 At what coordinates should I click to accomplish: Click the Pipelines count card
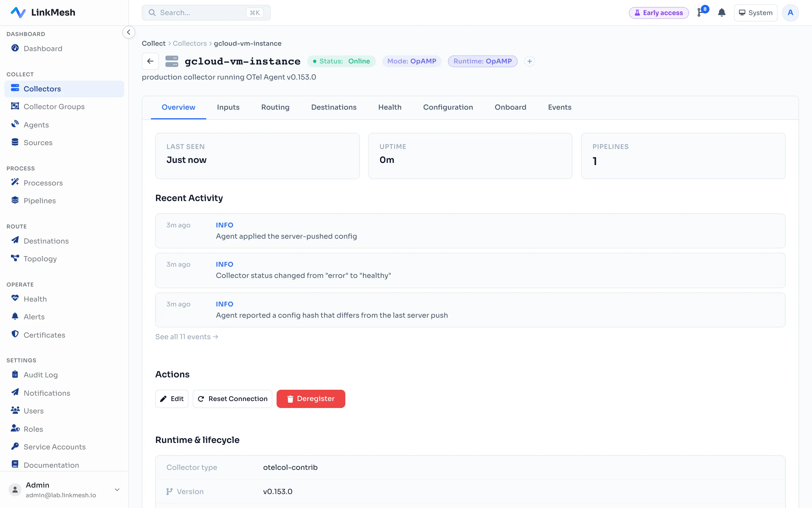[683, 156]
